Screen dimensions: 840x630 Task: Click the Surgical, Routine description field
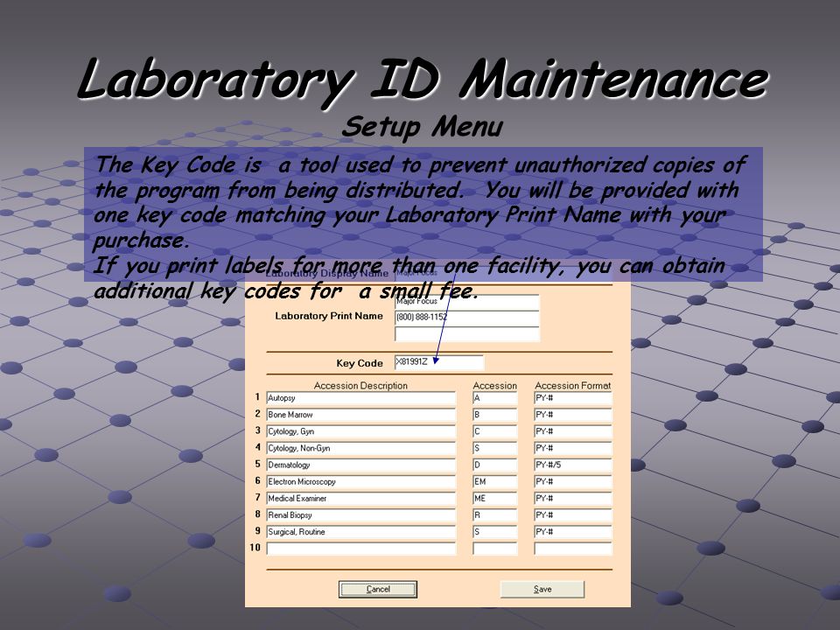coord(361,532)
